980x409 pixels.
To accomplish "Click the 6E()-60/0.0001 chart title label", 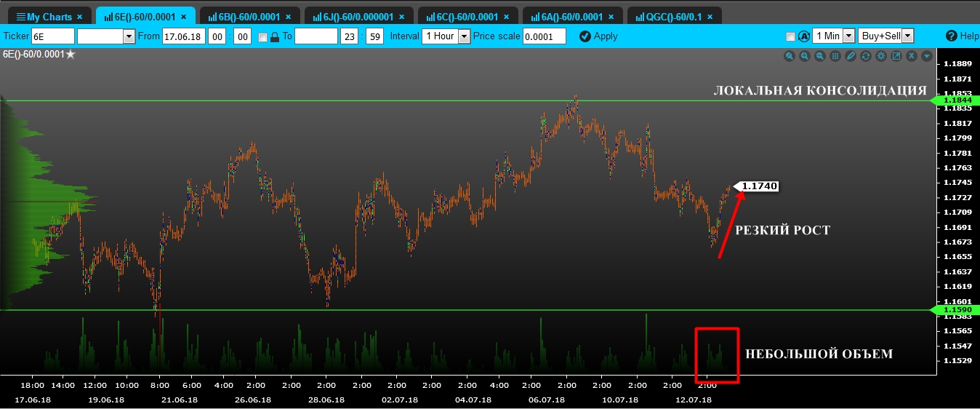I will (33, 53).
